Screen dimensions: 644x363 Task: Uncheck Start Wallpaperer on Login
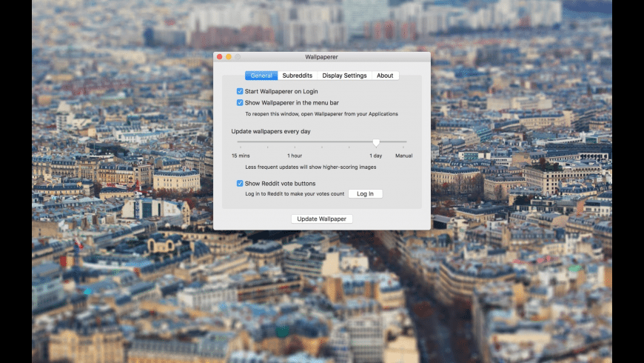[x=240, y=91]
